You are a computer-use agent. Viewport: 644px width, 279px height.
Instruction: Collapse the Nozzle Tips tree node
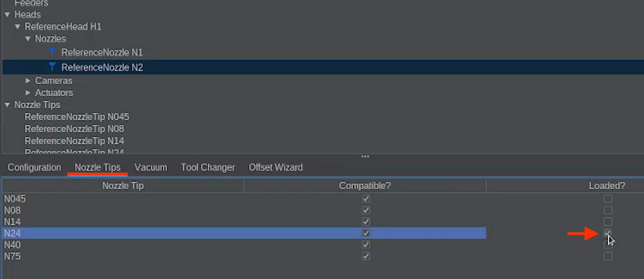click(x=7, y=105)
